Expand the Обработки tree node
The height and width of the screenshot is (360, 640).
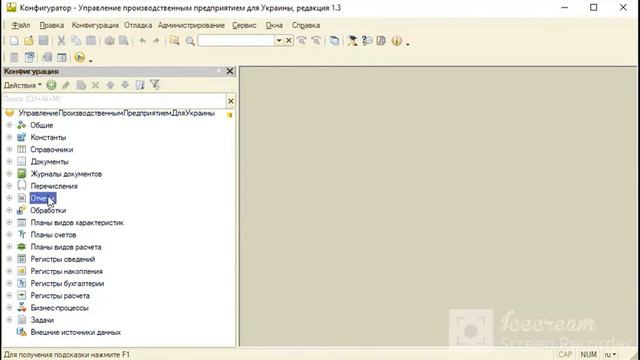[x=9, y=210]
